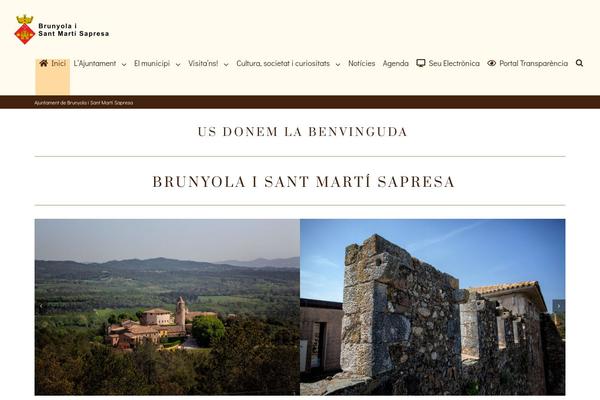Expand the El municipi dropdown chevron

click(x=178, y=65)
